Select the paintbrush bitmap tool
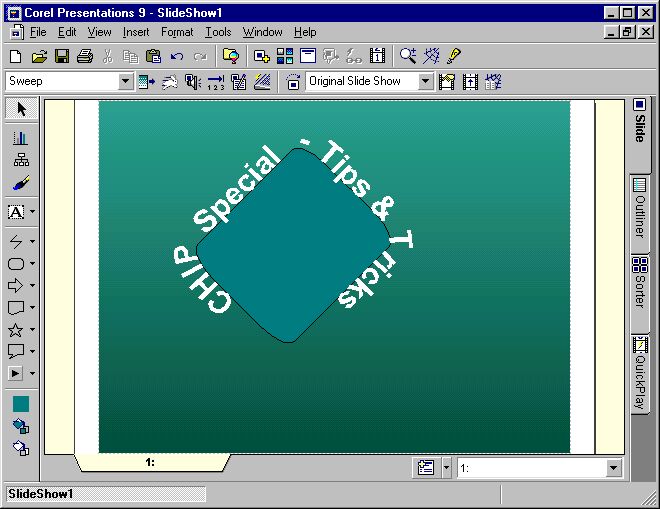 pyautogui.click(x=21, y=183)
